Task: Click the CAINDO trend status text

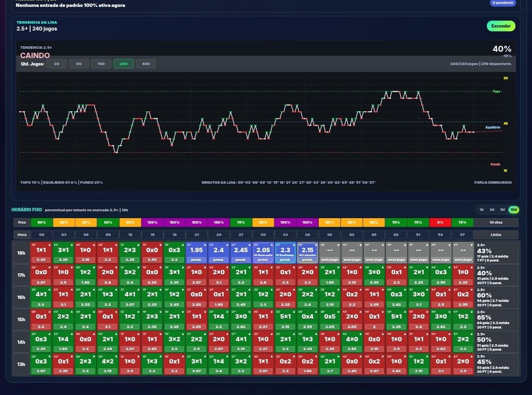Action: pyautogui.click(x=35, y=55)
